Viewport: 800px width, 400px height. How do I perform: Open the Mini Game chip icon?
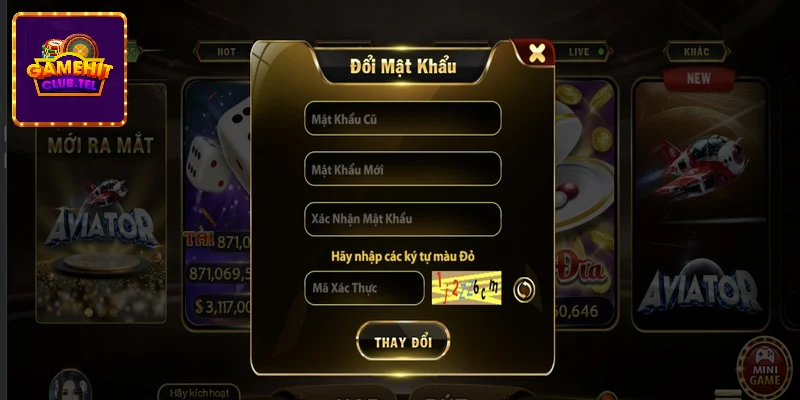coord(765,366)
